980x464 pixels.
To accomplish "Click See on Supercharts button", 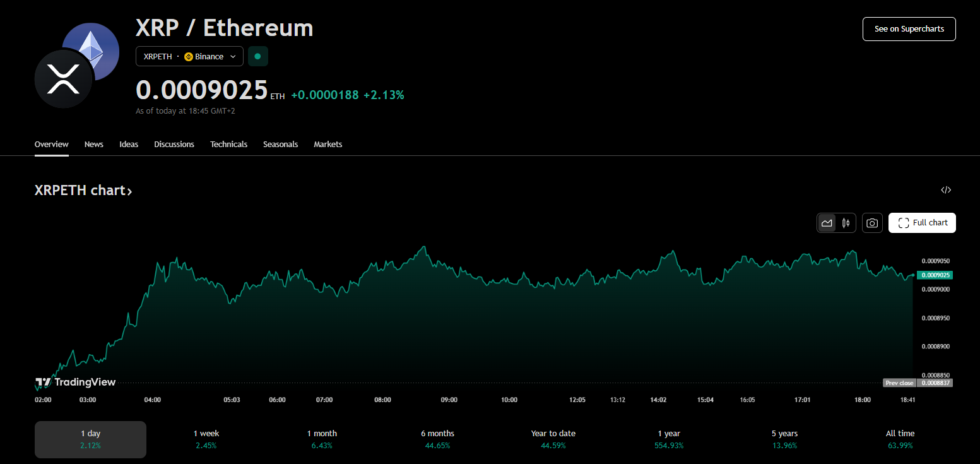I will click(909, 29).
